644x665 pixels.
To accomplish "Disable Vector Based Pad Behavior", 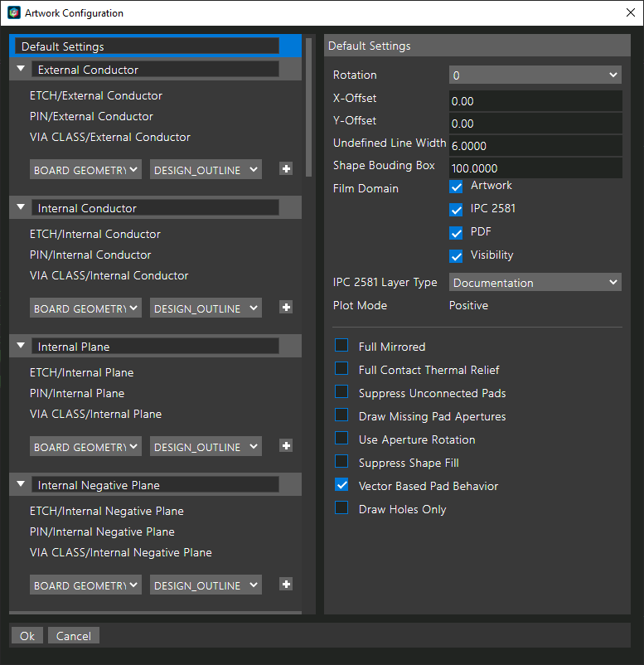I will (341, 484).
